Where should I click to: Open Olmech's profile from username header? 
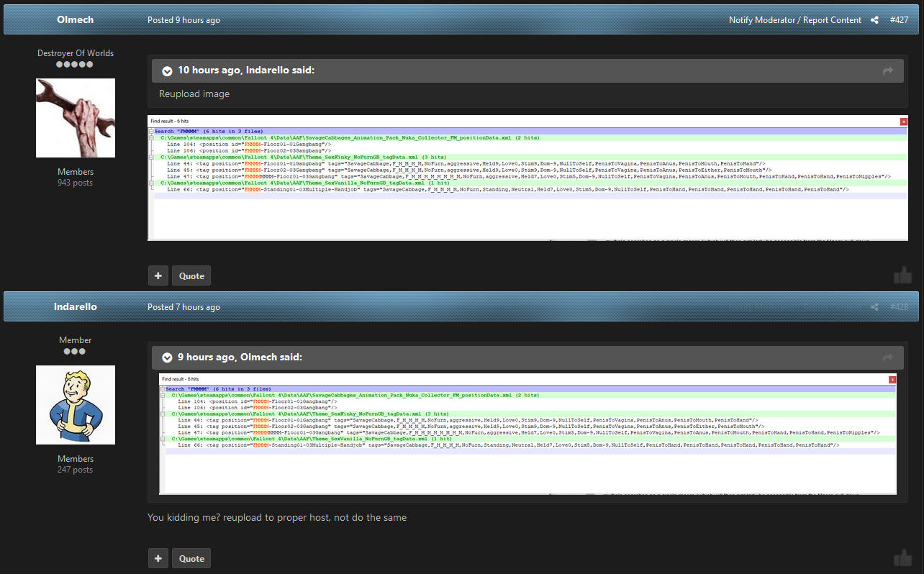[76, 20]
